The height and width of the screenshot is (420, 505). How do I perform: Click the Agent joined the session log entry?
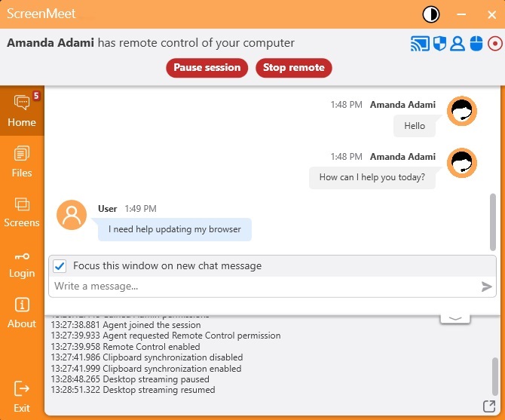click(x=126, y=325)
